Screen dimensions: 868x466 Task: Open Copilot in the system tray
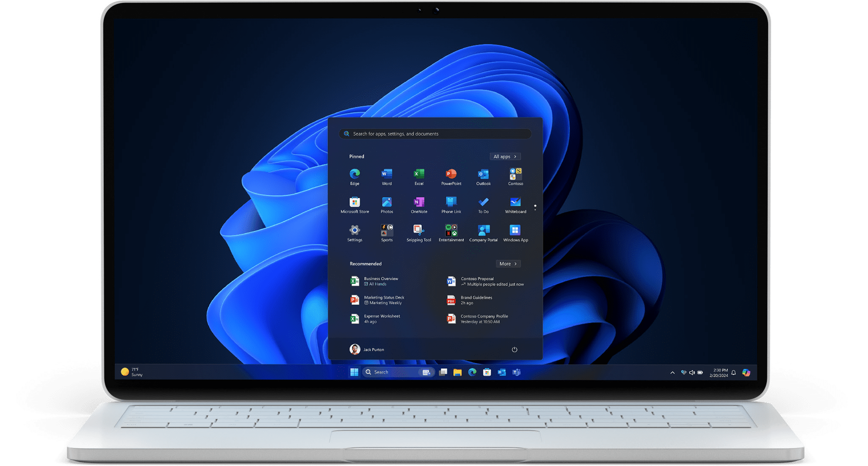[x=746, y=372]
